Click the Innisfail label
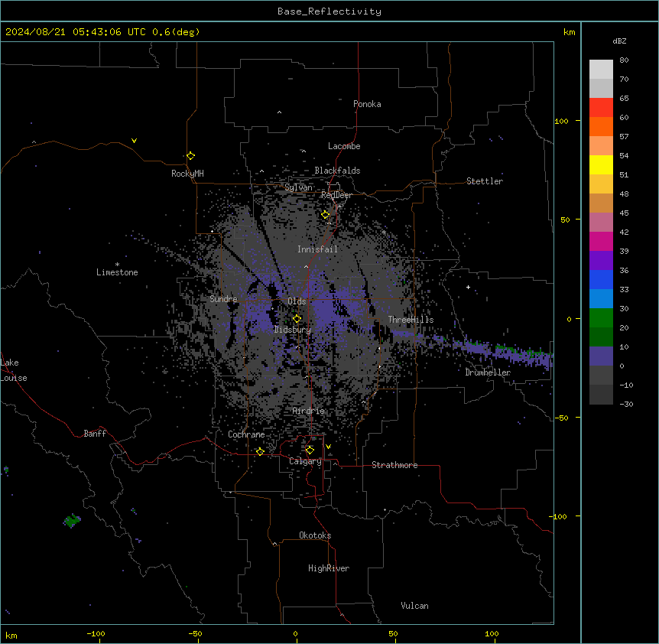Viewport: 659px width, 644px height. click(317, 249)
